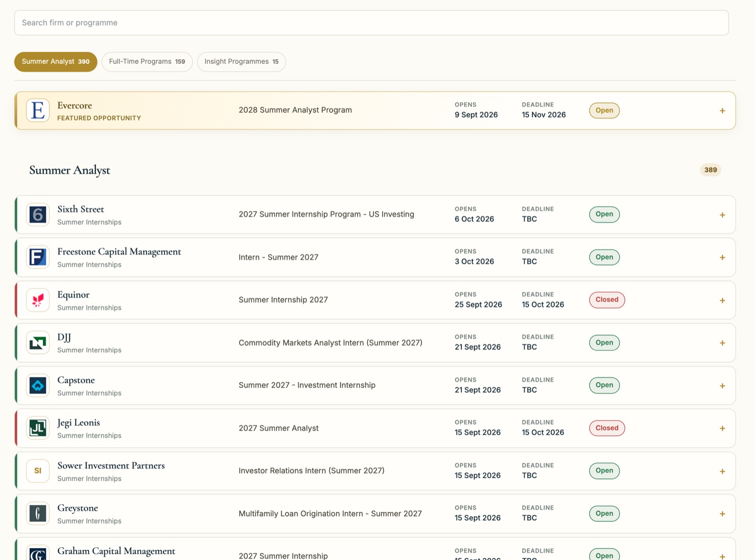Click the Open badge on Sixth Street row
Screen dimensions: 755x560
click(604, 214)
